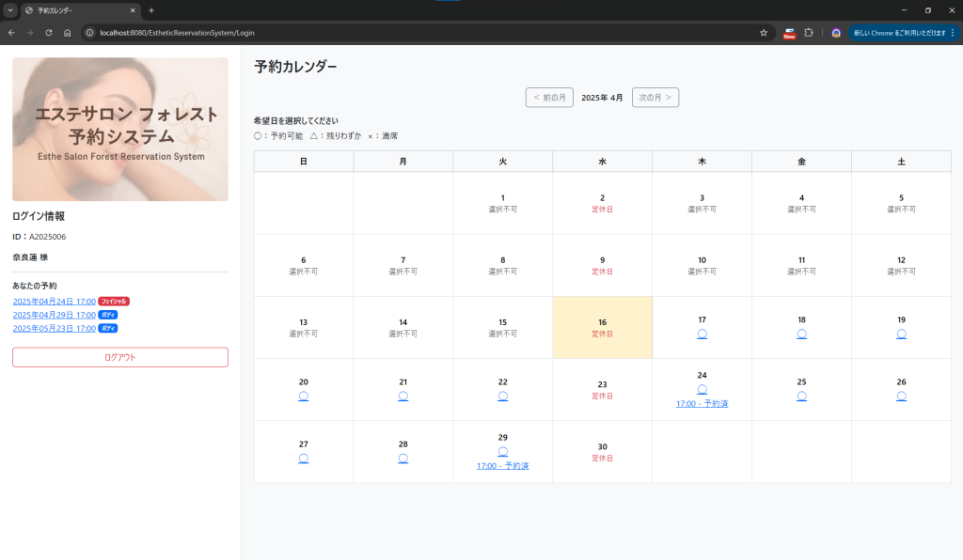The width and height of the screenshot is (963, 560).
Task: Click the new Chrome available update button
Action: coord(902,33)
